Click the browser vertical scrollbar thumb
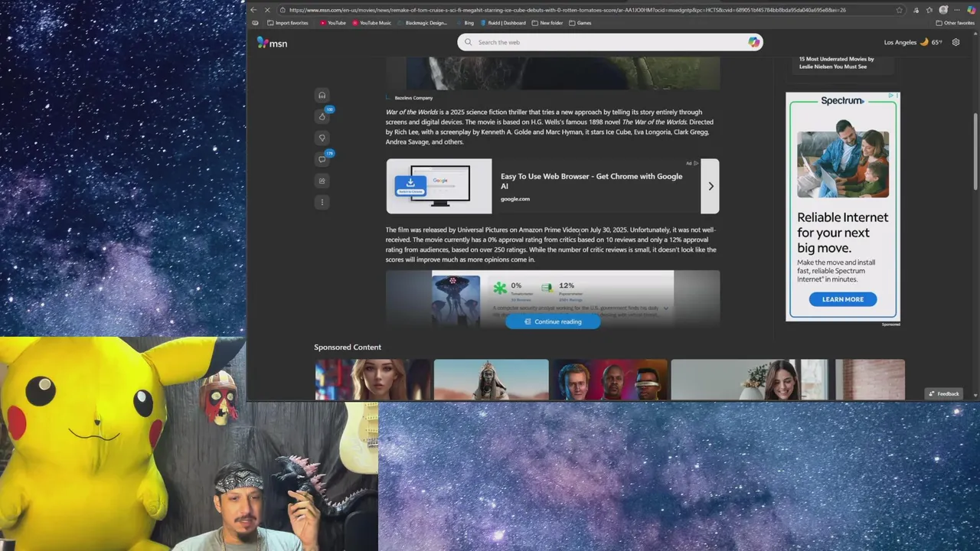Screen dimensions: 980x551 click(975, 152)
